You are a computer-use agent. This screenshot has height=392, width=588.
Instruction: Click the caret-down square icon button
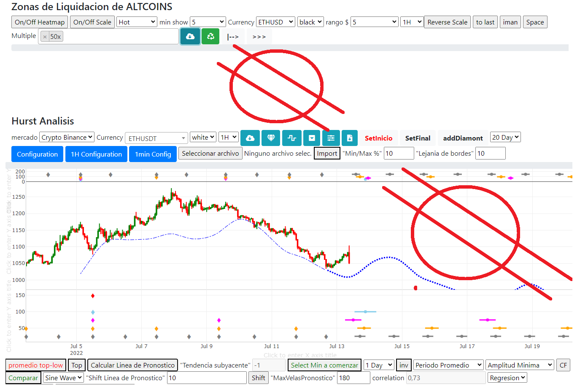312,138
